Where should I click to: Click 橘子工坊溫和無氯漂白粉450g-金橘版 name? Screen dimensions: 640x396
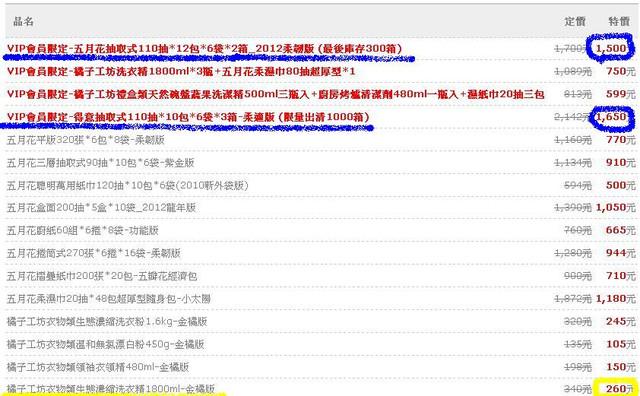(x=105, y=345)
